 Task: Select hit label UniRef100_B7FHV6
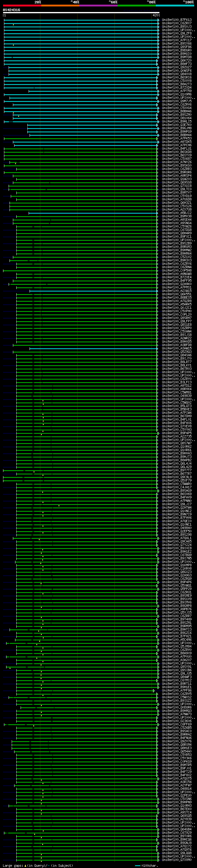click(x=177, y=518)
